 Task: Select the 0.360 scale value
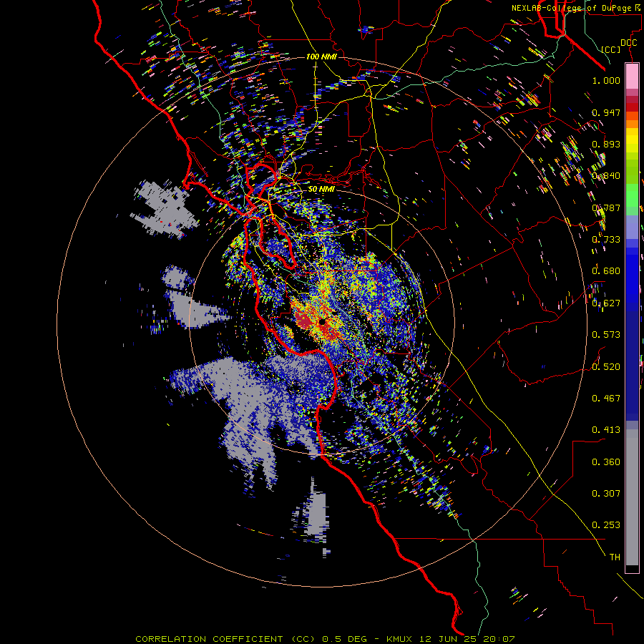606,462
